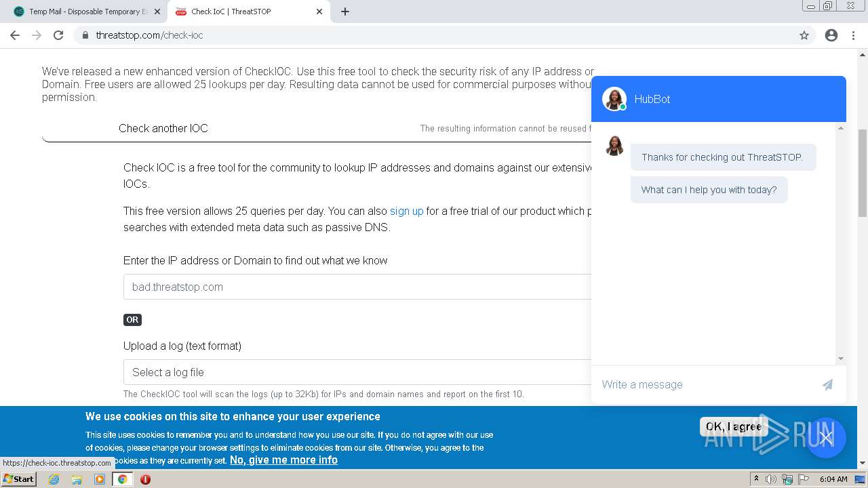The height and width of the screenshot is (488, 868).
Task: Click the 'Thanks for checking out ThreatSTOP.' message
Action: click(723, 157)
